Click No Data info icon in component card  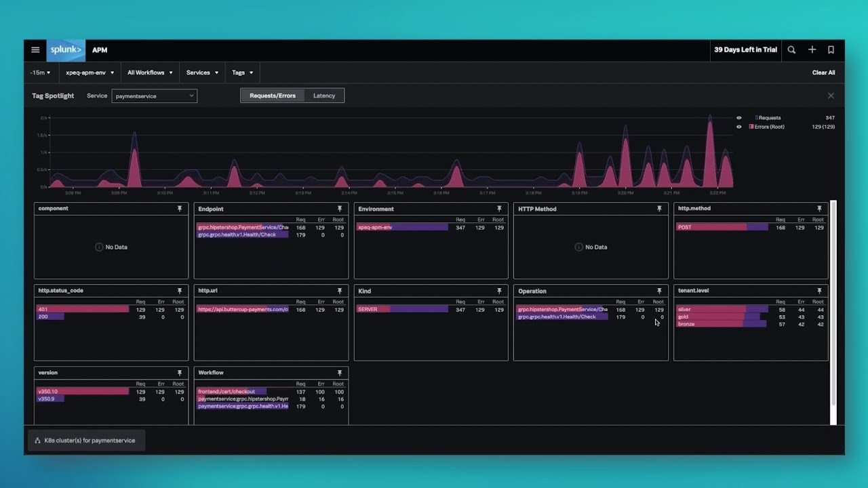click(99, 247)
